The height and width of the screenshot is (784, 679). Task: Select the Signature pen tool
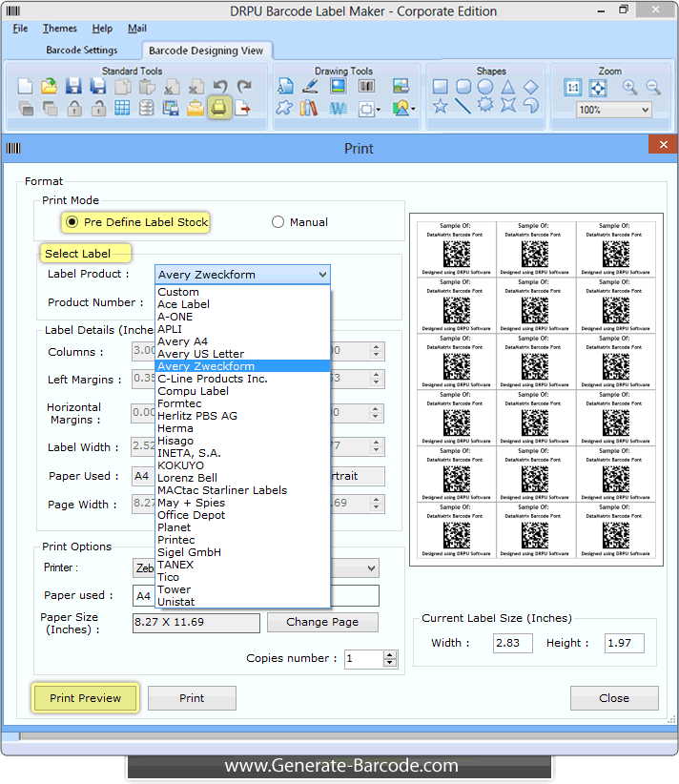(311, 86)
